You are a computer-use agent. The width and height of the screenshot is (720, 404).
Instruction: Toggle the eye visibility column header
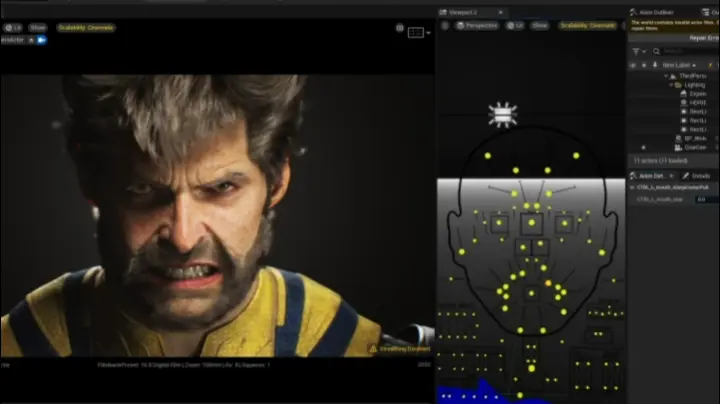tap(633, 65)
